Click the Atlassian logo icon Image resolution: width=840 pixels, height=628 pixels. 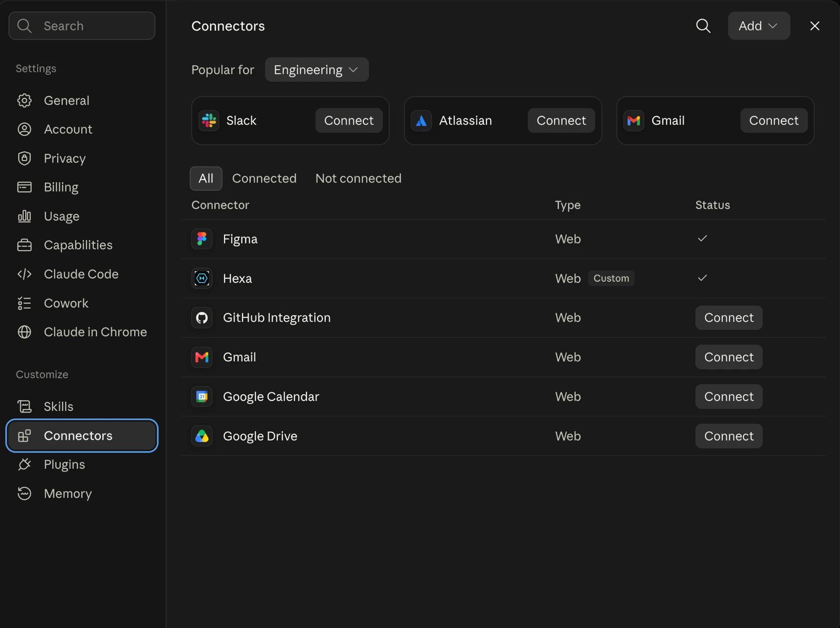pos(422,120)
